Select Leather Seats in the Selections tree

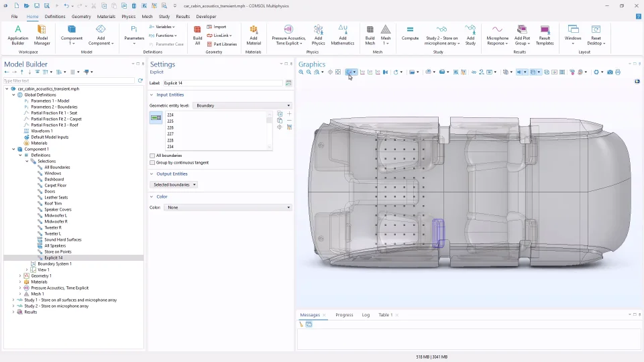(x=56, y=197)
